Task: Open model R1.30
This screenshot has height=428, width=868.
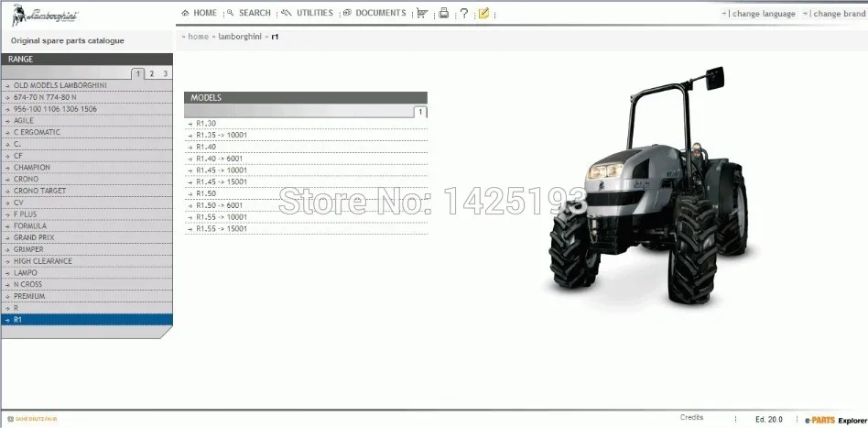Action: point(306,123)
